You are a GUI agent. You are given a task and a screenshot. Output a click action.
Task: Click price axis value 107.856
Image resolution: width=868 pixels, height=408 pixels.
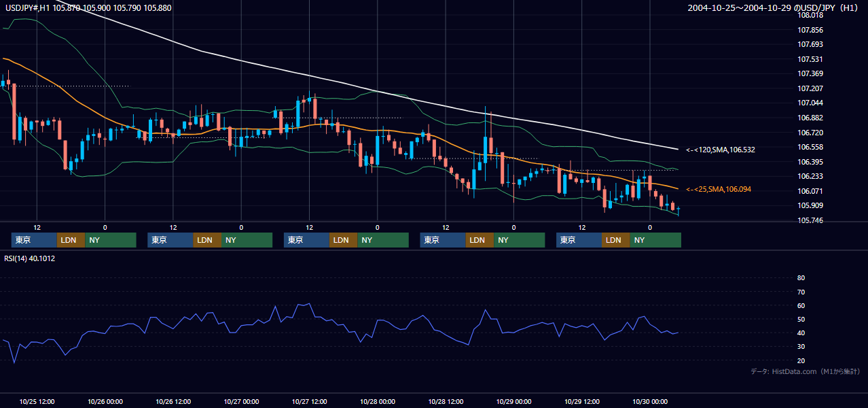[x=810, y=30]
